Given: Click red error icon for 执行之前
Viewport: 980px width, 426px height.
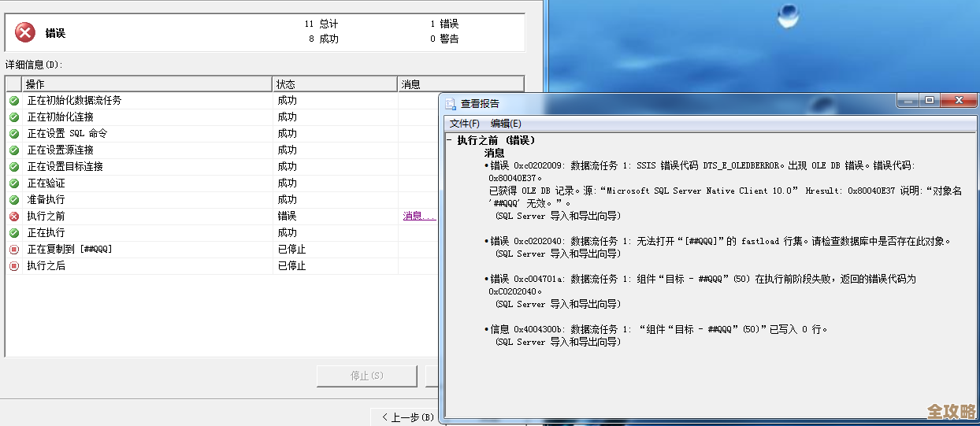Looking at the screenshot, I should pyautogui.click(x=14, y=217).
